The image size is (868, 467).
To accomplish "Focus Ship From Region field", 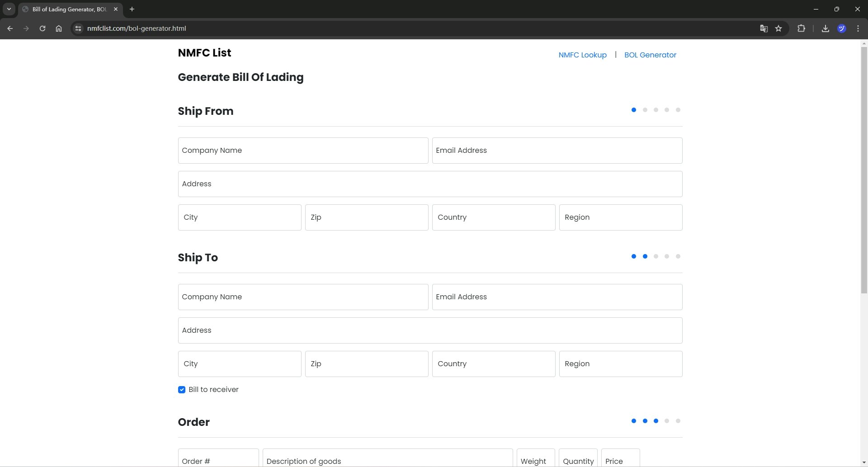I will pos(621,217).
